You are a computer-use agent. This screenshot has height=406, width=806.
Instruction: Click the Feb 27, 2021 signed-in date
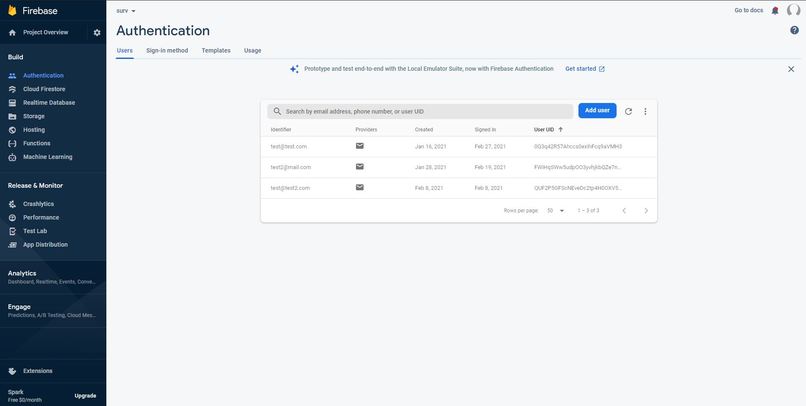490,146
